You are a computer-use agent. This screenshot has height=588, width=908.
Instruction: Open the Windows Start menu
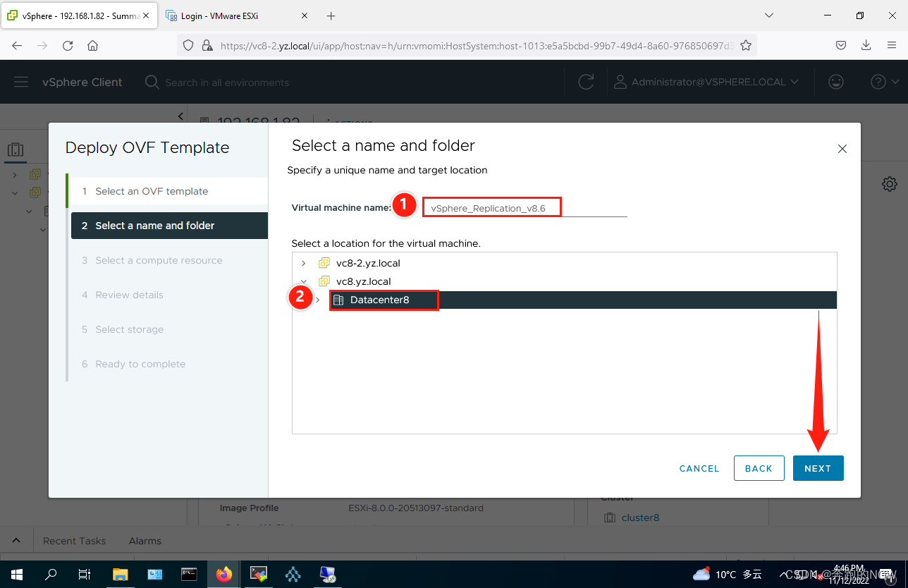[17, 575]
